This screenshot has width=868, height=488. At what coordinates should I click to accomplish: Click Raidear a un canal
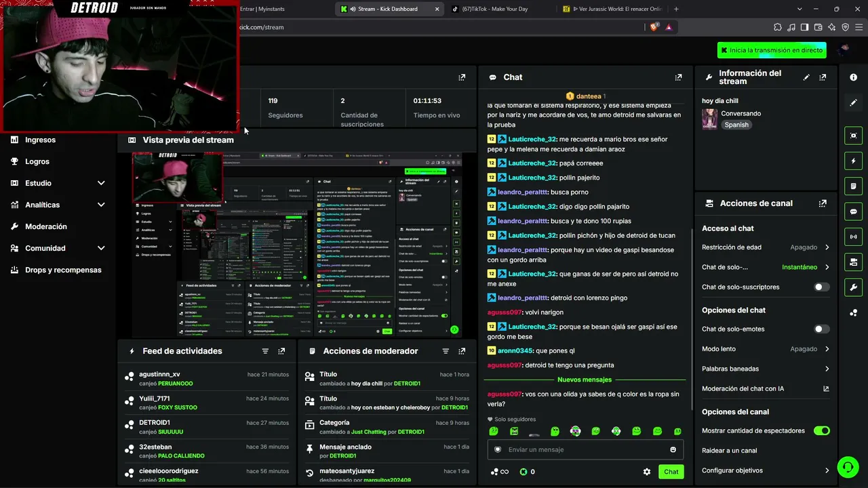(x=730, y=450)
